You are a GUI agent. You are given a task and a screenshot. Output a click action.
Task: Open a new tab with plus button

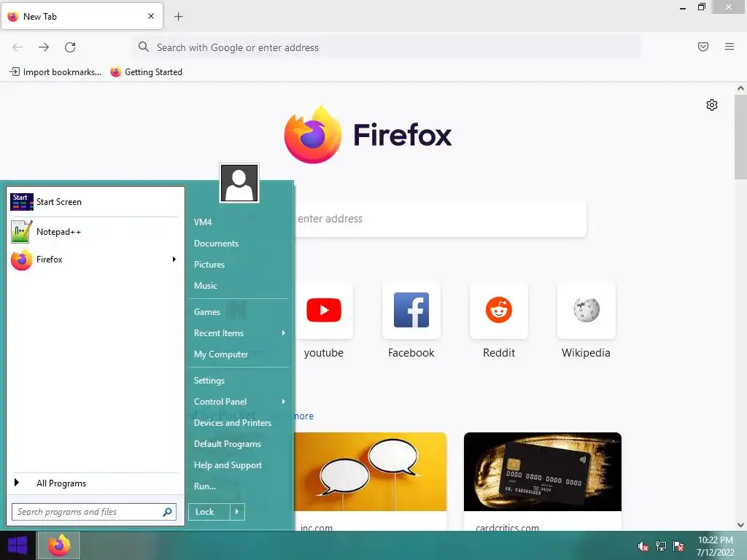(178, 17)
